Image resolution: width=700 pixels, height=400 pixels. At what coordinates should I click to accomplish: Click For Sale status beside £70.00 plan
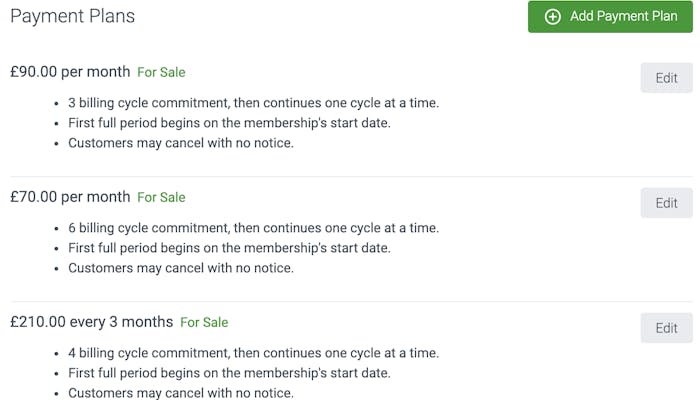click(161, 197)
